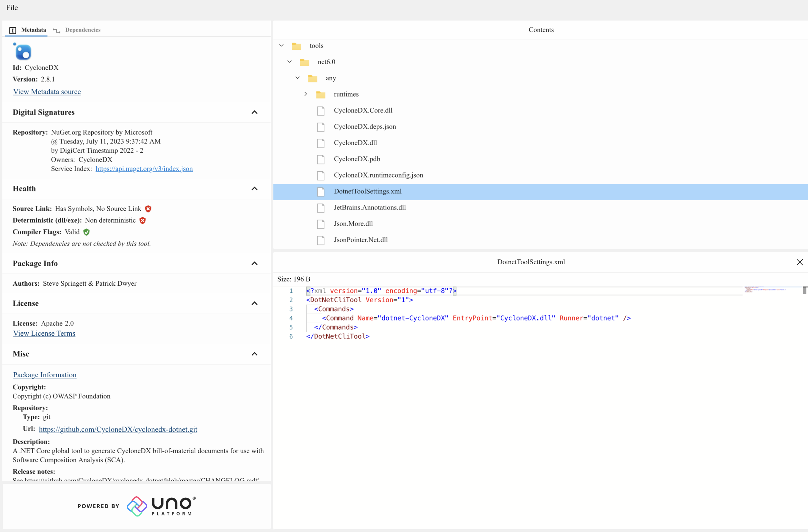Screen dimensions: 808x532
Task: Collapse the Health section
Action: pos(254,189)
